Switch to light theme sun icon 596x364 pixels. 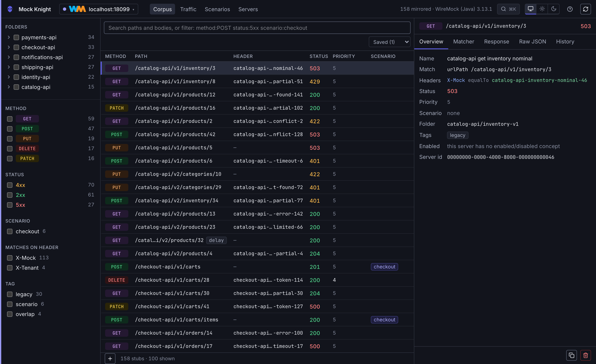point(542,9)
